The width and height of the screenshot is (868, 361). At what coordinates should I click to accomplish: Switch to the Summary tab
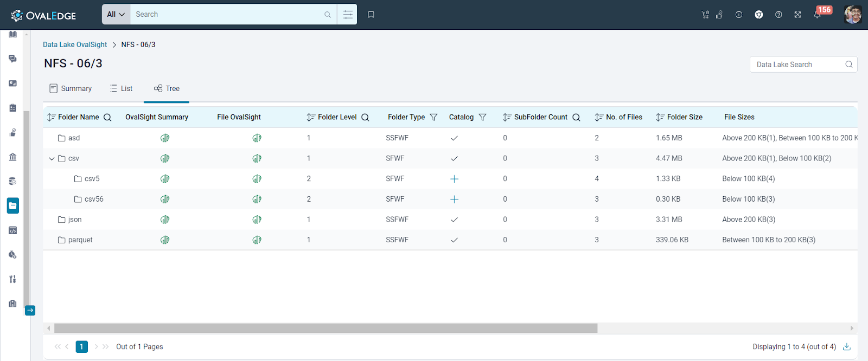coord(71,88)
